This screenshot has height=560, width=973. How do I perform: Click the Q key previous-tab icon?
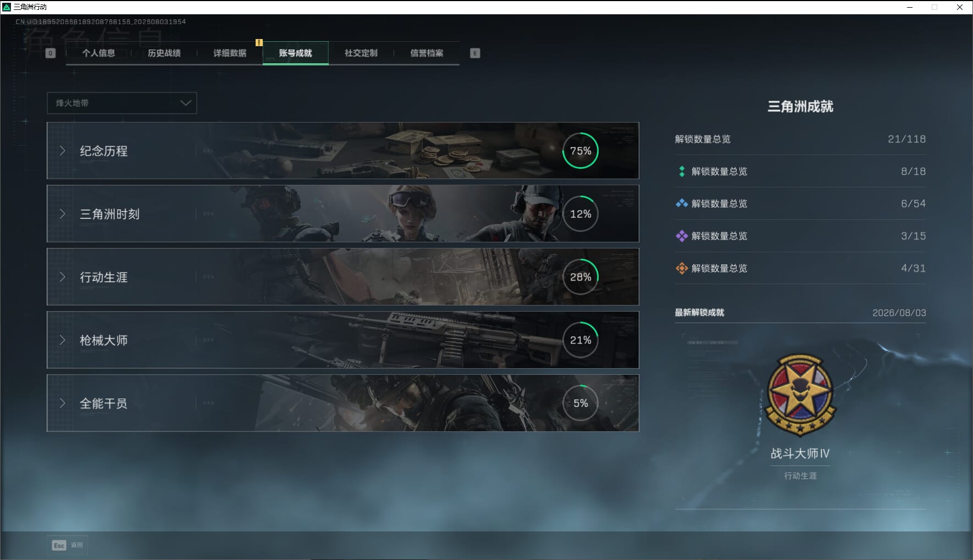[51, 53]
